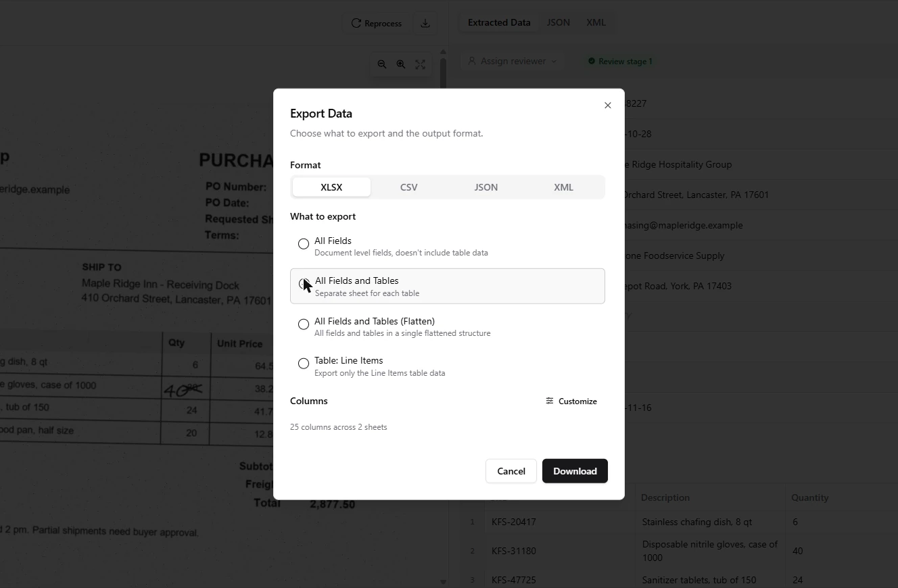This screenshot has width=898, height=588.
Task: Choose All Fields and Tables radio option
Action: point(304,284)
